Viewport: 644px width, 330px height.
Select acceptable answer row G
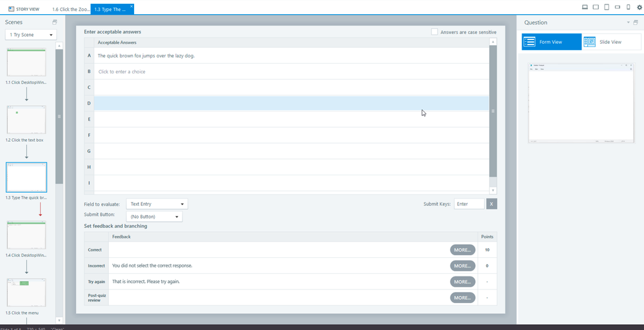coord(291,151)
